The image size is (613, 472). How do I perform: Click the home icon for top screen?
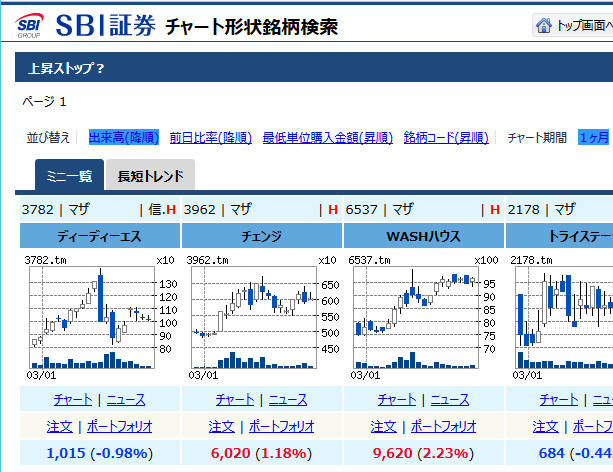coord(543,25)
